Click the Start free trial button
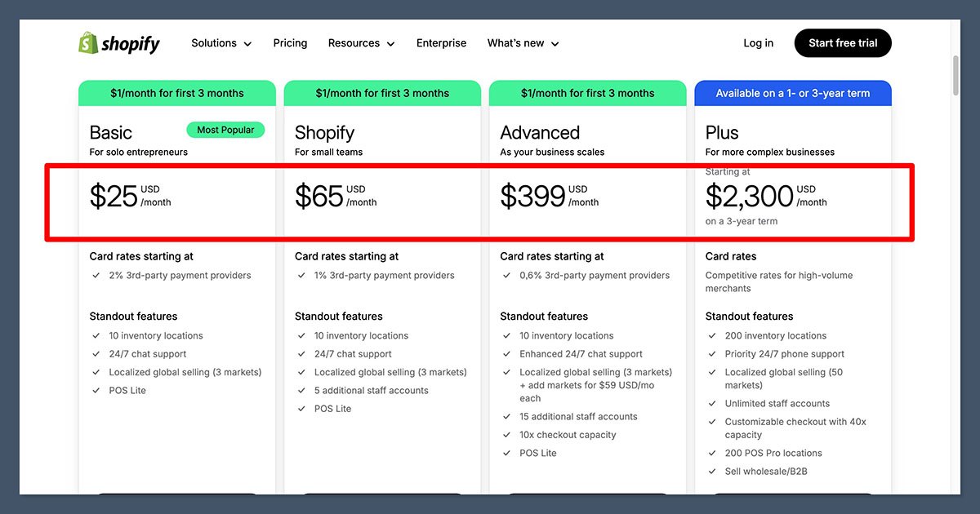 [843, 42]
